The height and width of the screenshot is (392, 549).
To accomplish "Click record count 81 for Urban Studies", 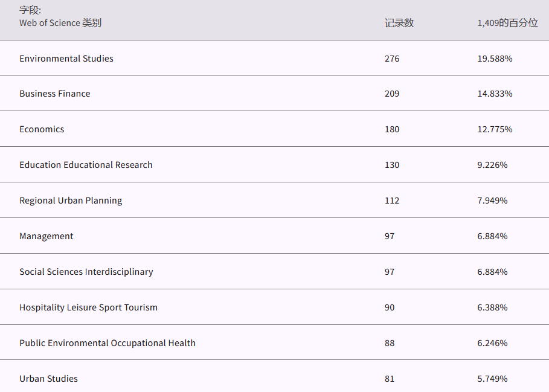I will [390, 379].
